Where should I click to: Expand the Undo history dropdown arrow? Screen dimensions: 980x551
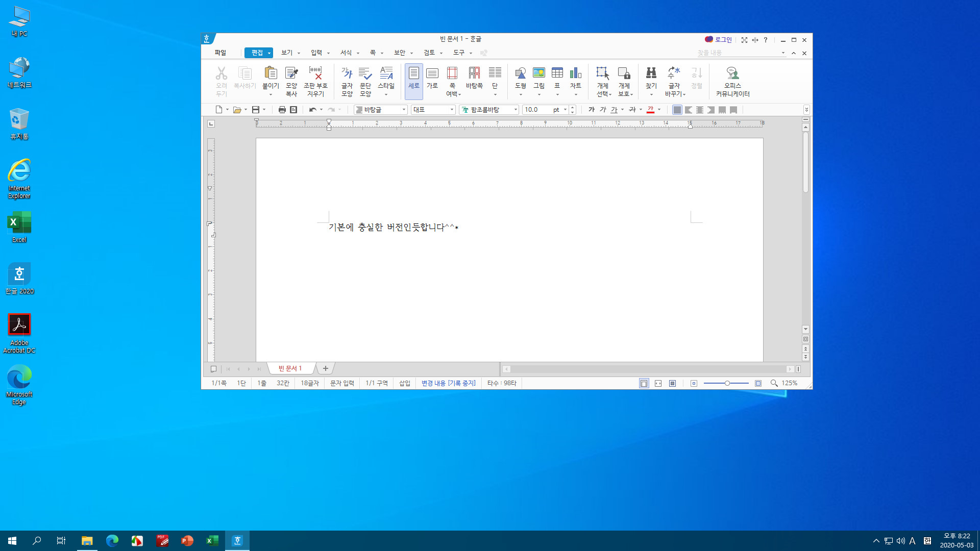(x=321, y=110)
